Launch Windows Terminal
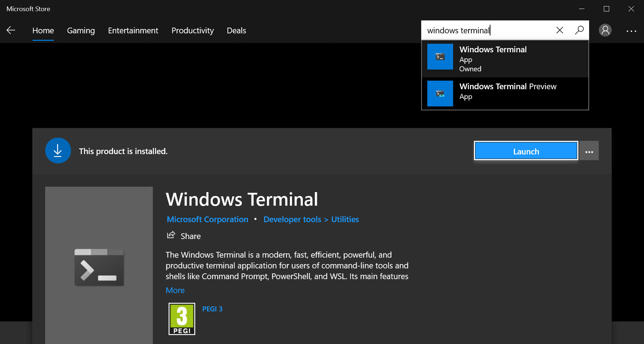The width and height of the screenshot is (644, 344). [526, 151]
